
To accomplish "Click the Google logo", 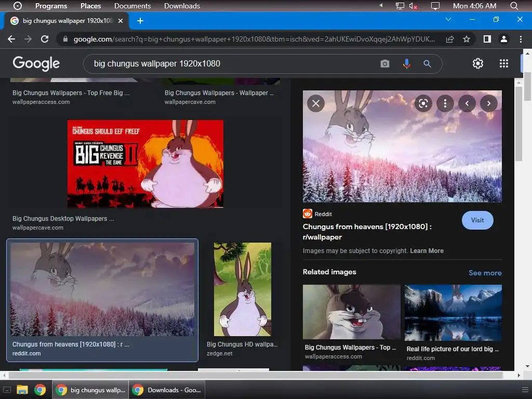I will 36,63.
